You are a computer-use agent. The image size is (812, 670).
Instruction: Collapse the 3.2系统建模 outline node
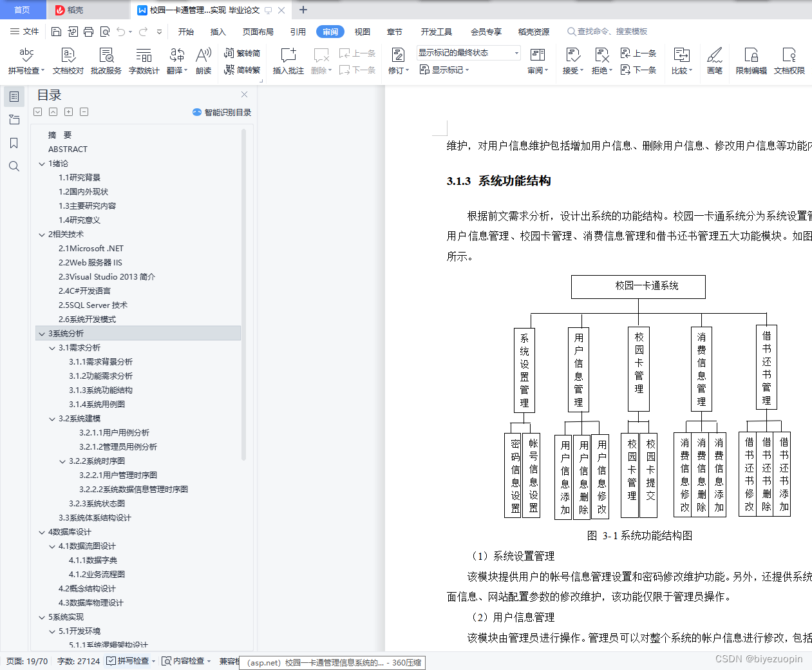tap(52, 419)
